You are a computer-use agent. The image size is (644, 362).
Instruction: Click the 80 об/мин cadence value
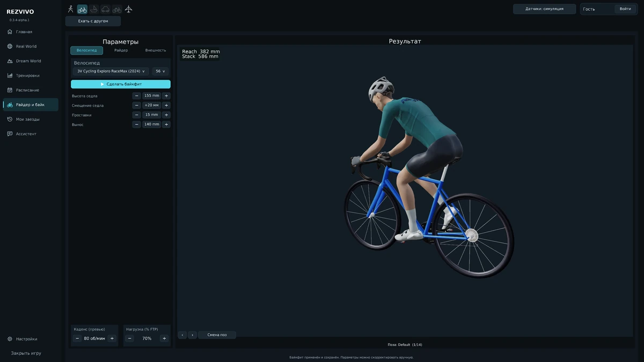(94, 338)
